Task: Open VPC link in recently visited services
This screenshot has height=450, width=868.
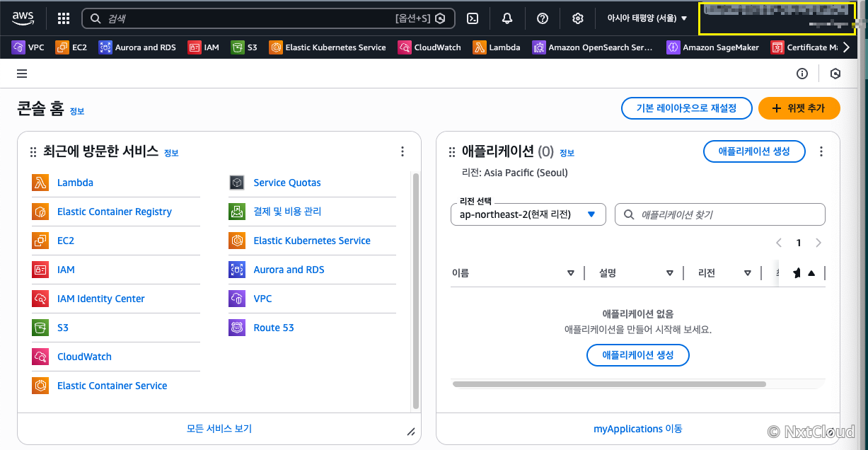Action: point(262,299)
